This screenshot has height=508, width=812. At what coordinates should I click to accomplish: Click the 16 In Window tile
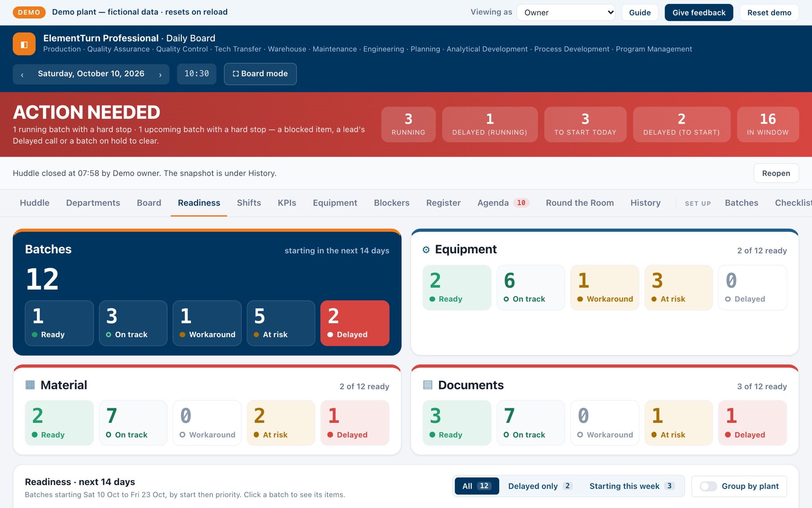coord(768,125)
